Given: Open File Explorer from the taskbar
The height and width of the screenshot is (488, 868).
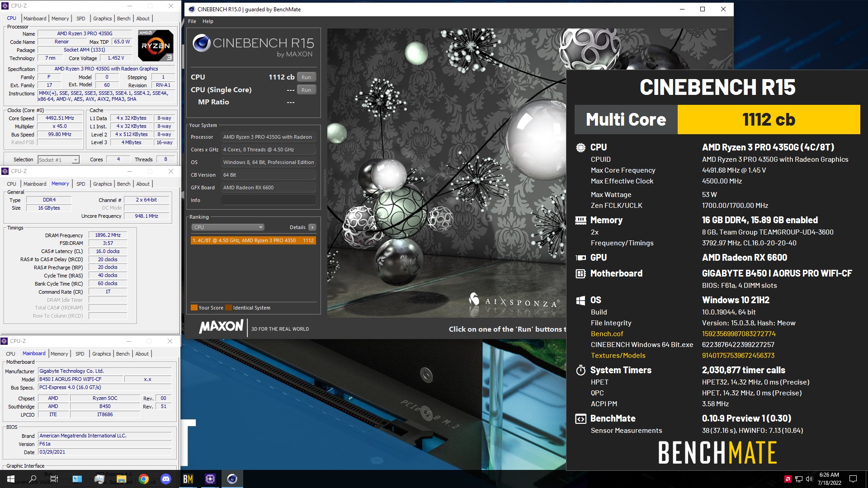Looking at the screenshot, I should click(121, 479).
